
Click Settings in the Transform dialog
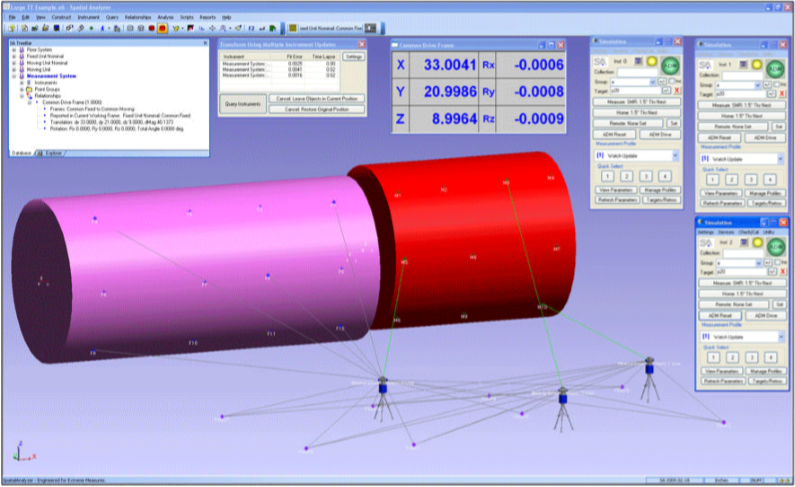pyautogui.click(x=354, y=57)
